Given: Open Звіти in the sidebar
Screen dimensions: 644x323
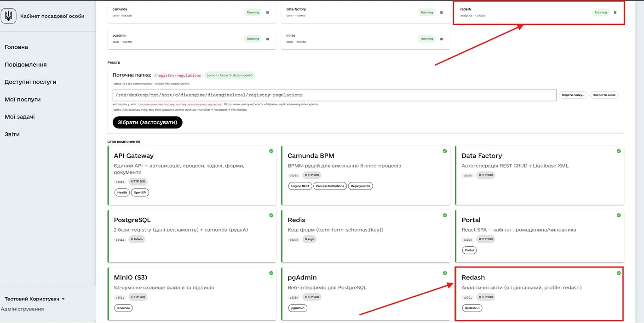Looking at the screenshot, I should pos(12,134).
